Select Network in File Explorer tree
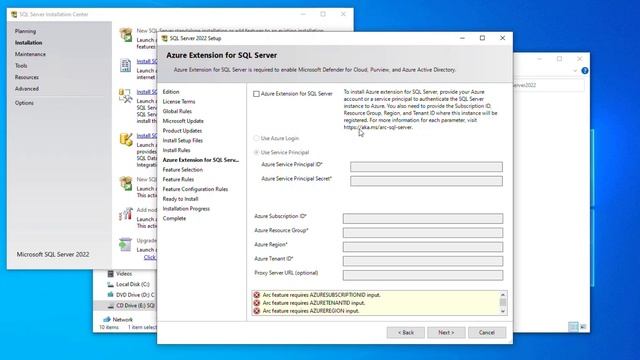Viewport: 640px width, 360px height. point(122,320)
